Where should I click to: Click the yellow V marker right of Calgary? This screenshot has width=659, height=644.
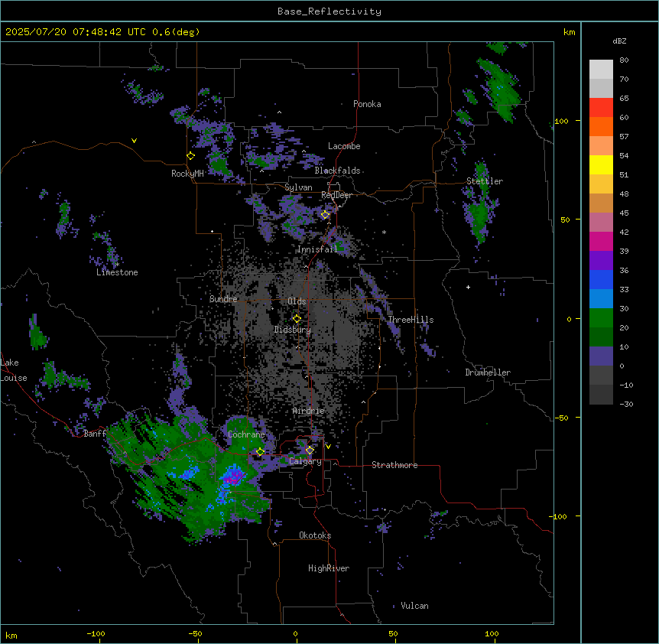click(x=328, y=447)
